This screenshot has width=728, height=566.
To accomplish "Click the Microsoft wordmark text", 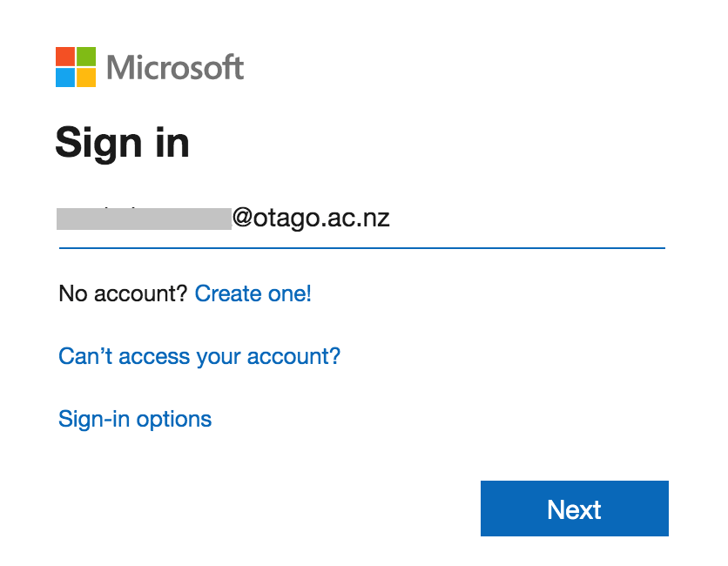I will tap(175, 67).
